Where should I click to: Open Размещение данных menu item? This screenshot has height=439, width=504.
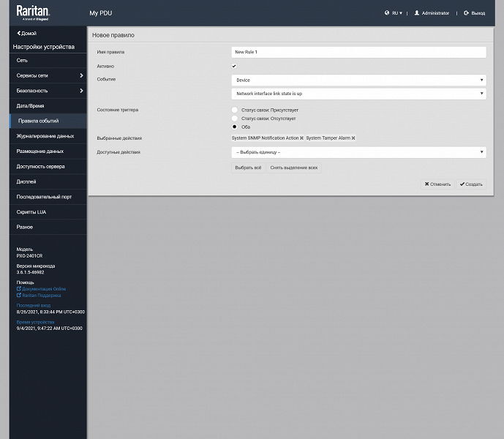[x=48, y=151]
